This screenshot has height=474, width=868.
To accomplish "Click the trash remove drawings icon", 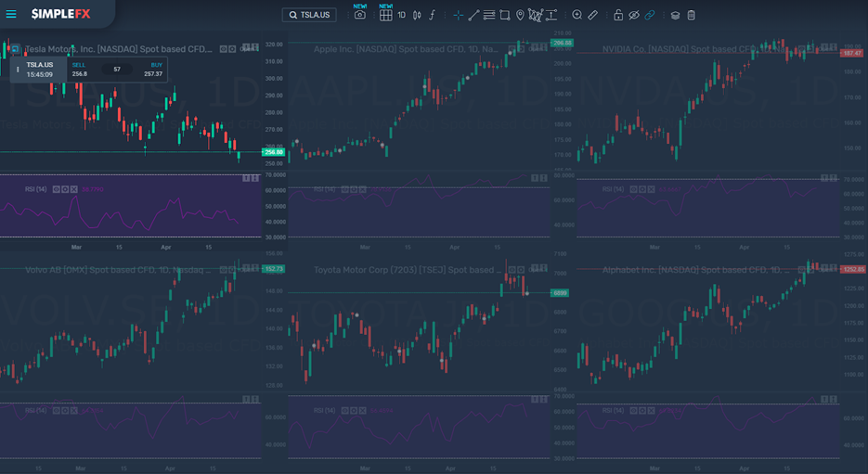I will (x=691, y=15).
